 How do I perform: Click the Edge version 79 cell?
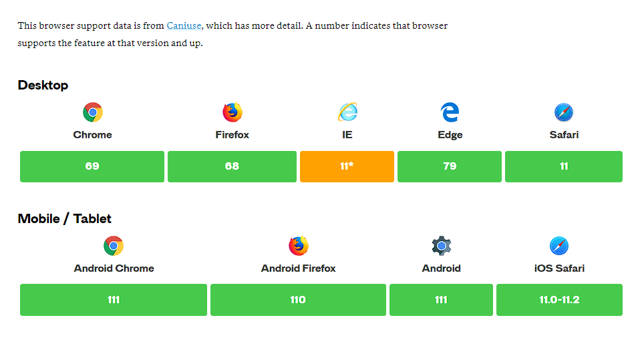coord(450,166)
